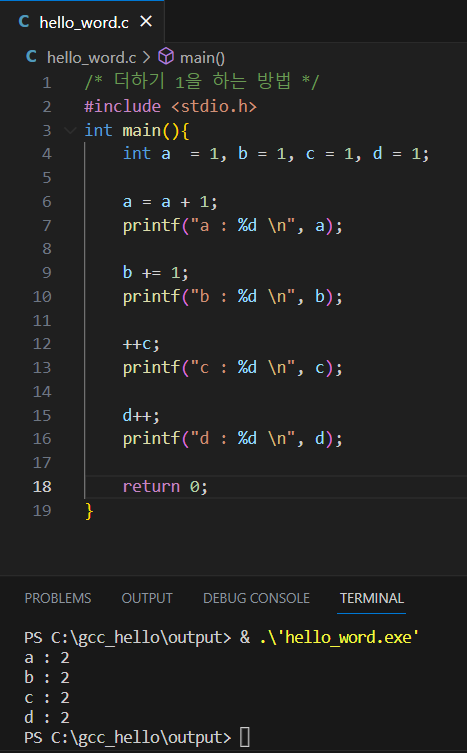Switch to the OUTPUT panel tab
The height and width of the screenshot is (753, 467).
click(x=147, y=598)
